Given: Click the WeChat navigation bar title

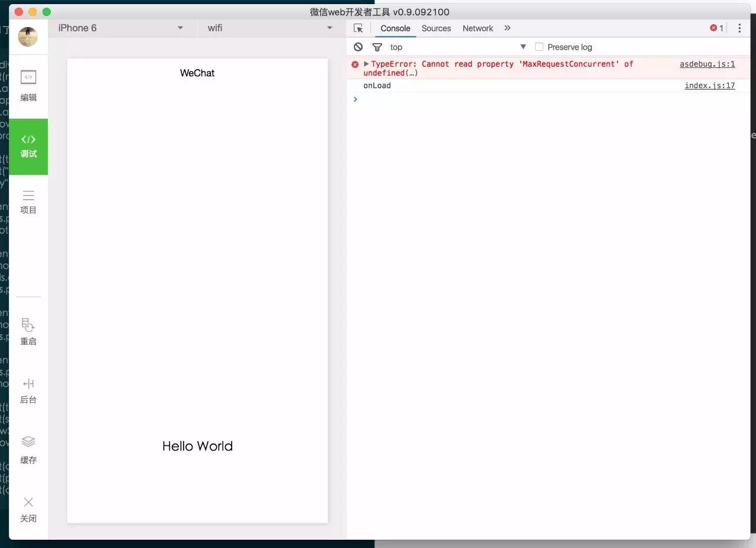Looking at the screenshot, I should click(x=197, y=73).
